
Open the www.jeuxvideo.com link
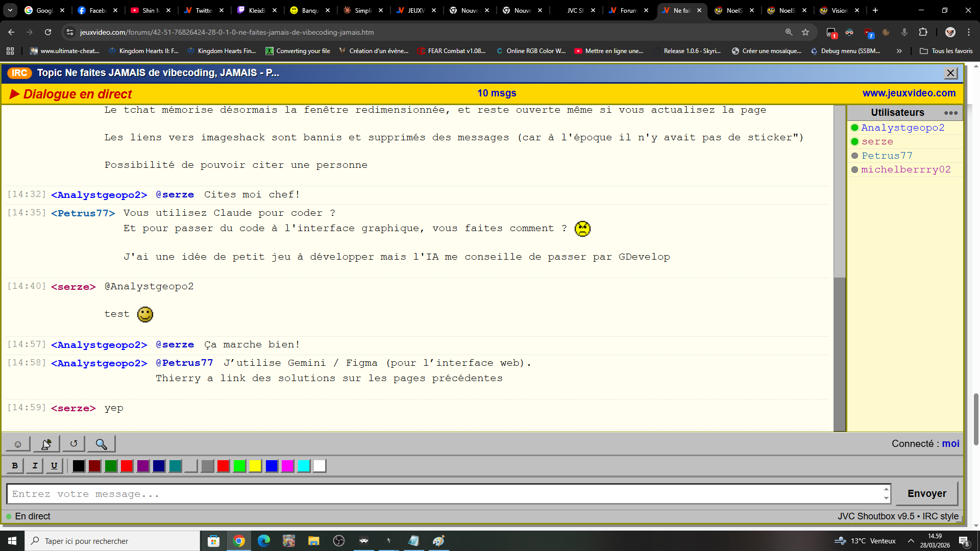point(909,93)
